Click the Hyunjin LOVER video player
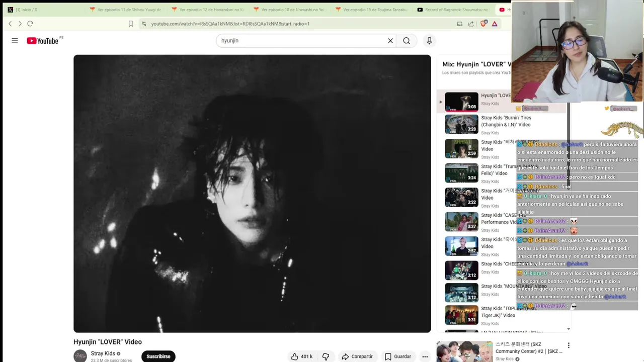 tap(252, 194)
